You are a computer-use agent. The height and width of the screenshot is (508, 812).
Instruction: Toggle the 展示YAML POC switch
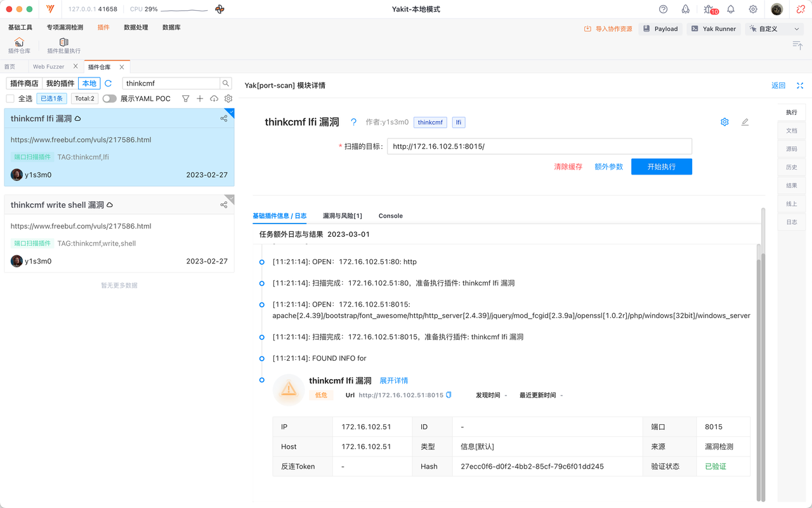[110, 98]
